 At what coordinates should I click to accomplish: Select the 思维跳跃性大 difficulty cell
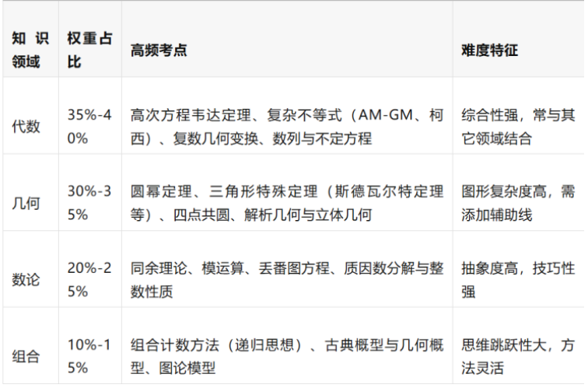(x=517, y=355)
